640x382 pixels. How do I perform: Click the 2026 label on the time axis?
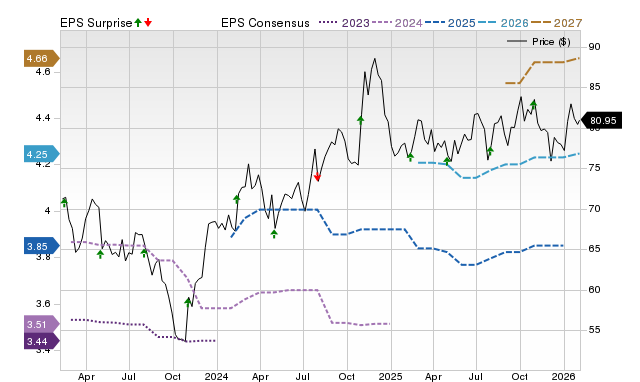pyautogui.click(x=564, y=376)
